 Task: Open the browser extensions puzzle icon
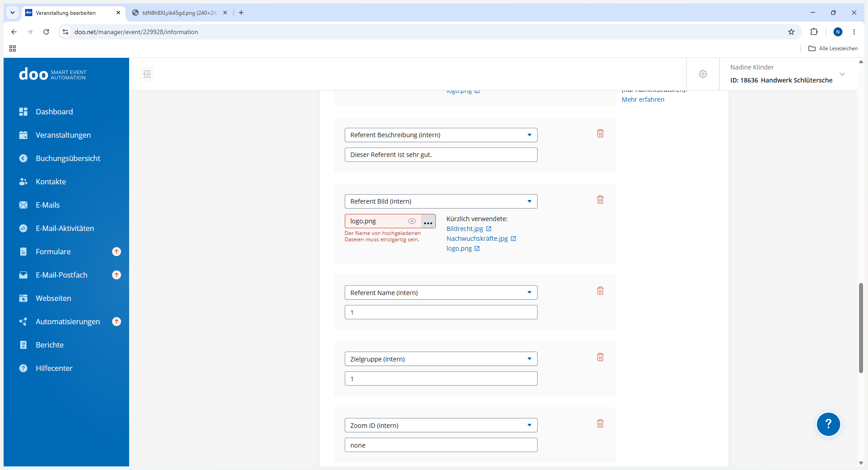[814, 32]
